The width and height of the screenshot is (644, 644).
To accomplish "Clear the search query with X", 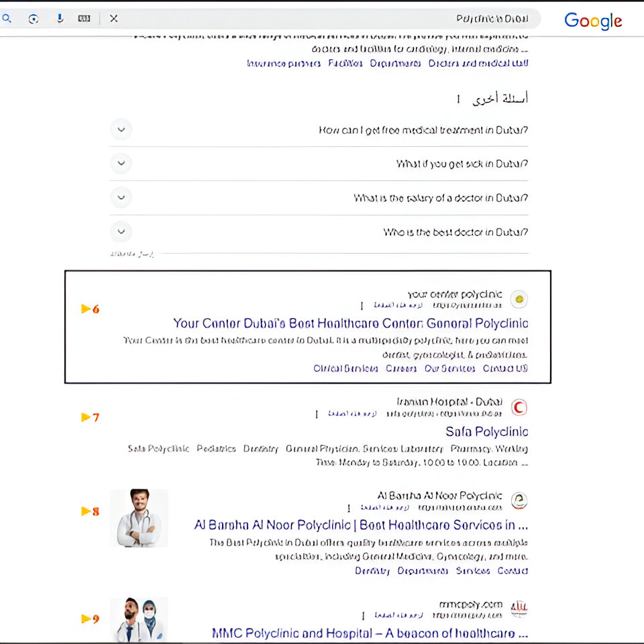I will (x=114, y=19).
